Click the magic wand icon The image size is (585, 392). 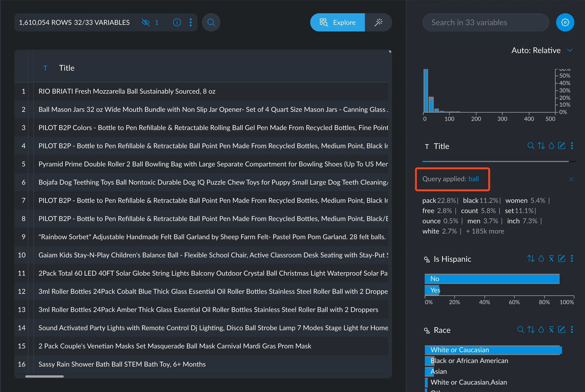[378, 23]
